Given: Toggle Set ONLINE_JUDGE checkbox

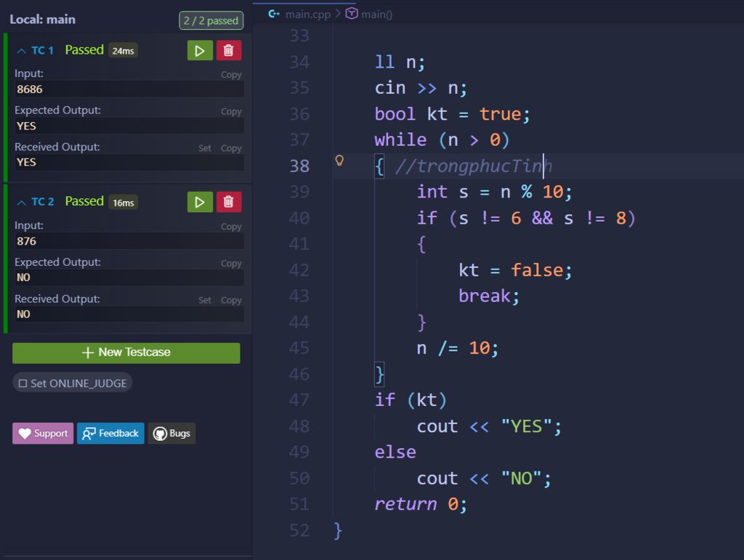Looking at the screenshot, I should tap(23, 383).
